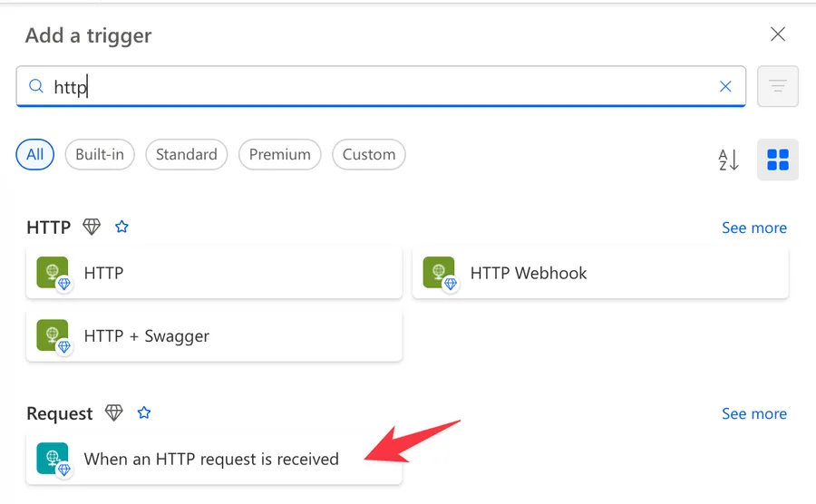This screenshot has height=504, width=816.
Task: Select the All filter tab
Action: click(x=35, y=154)
